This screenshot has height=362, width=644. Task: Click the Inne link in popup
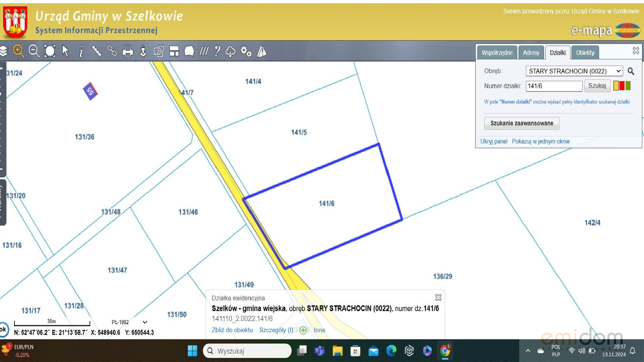coord(320,330)
